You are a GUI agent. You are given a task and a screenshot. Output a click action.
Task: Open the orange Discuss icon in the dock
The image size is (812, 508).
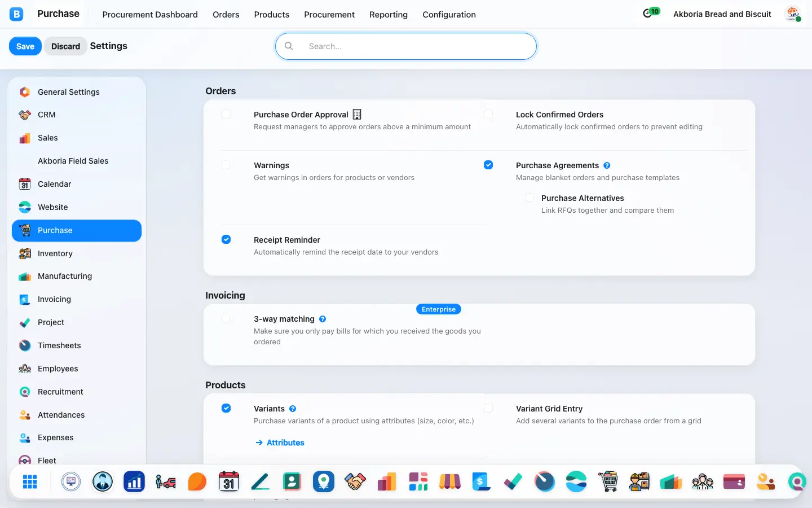click(197, 481)
